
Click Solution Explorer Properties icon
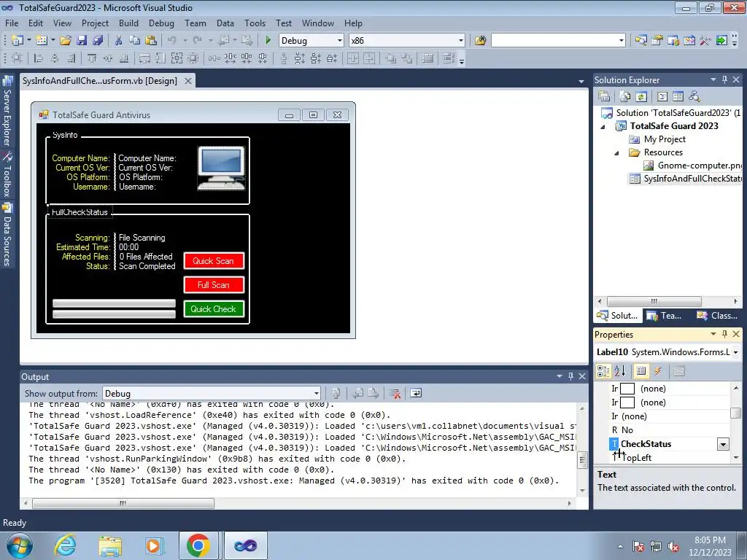(x=604, y=96)
